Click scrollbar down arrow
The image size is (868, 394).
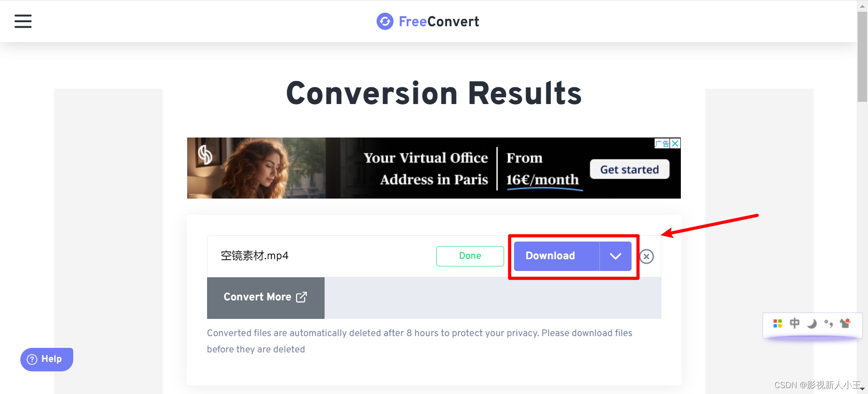(862, 389)
